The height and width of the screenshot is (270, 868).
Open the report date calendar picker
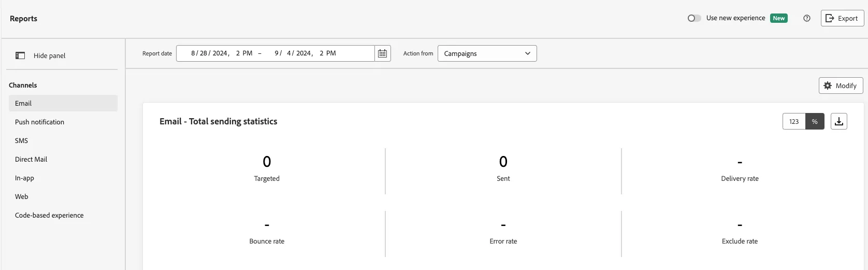click(x=382, y=53)
